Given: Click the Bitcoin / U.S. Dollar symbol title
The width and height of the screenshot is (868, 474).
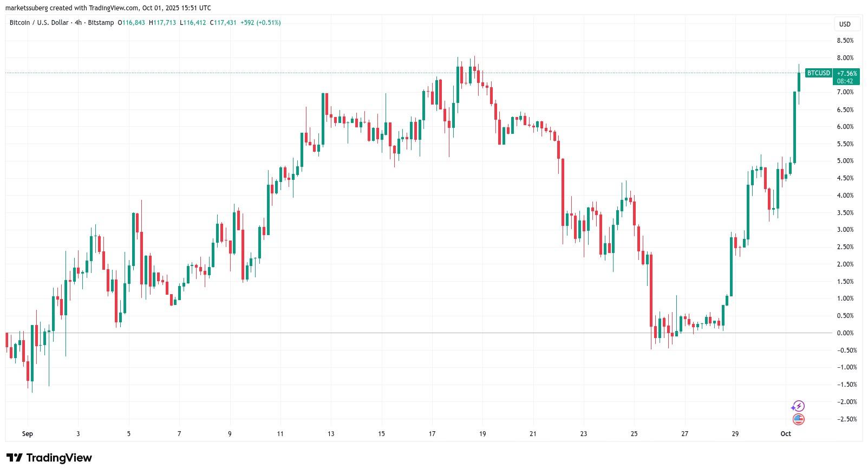Looking at the screenshot, I should [39, 23].
